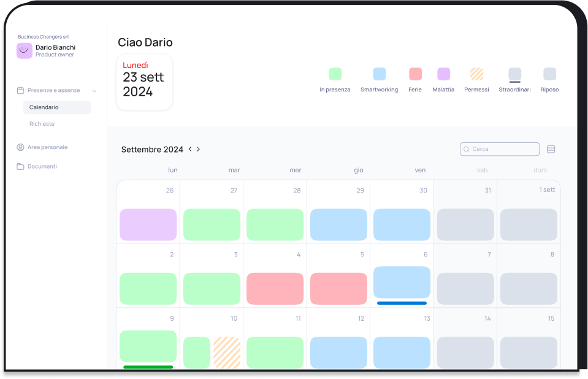Click the Documenti folder icon

[x=20, y=166]
